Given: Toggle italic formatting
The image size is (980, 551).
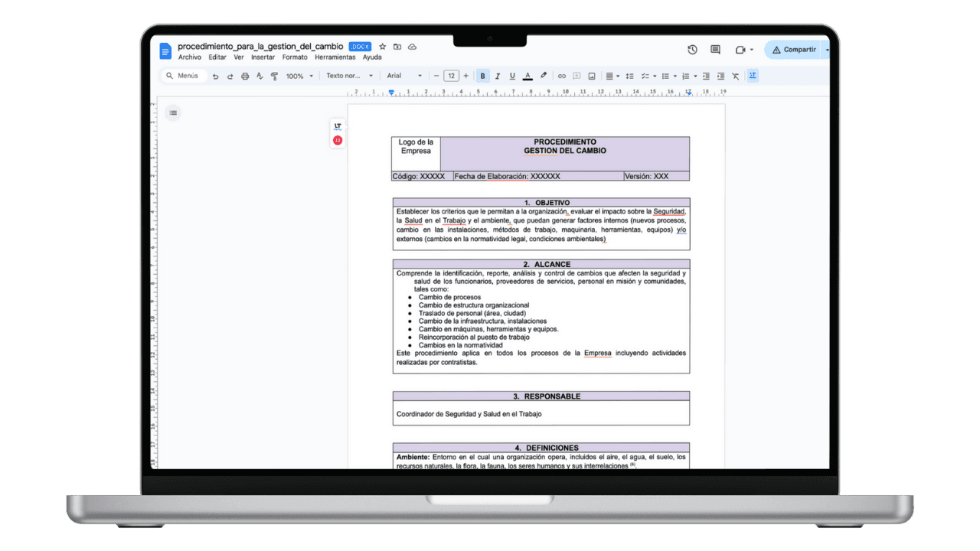Looking at the screenshot, I should [498, 76].
